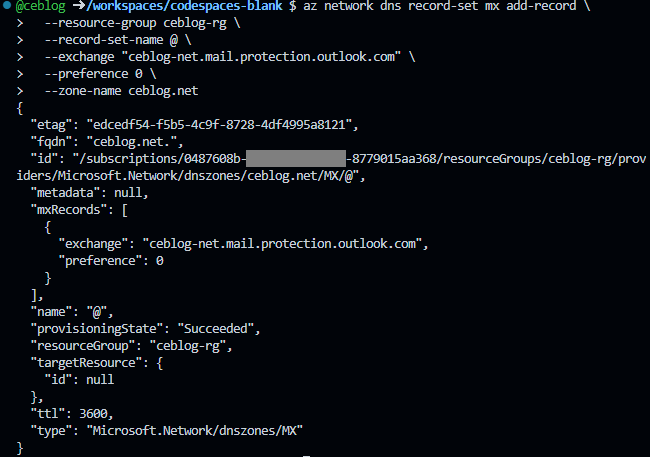Click the "az network dns" command text
Screen dimensions: 650x457
click(x=352, y=6)
